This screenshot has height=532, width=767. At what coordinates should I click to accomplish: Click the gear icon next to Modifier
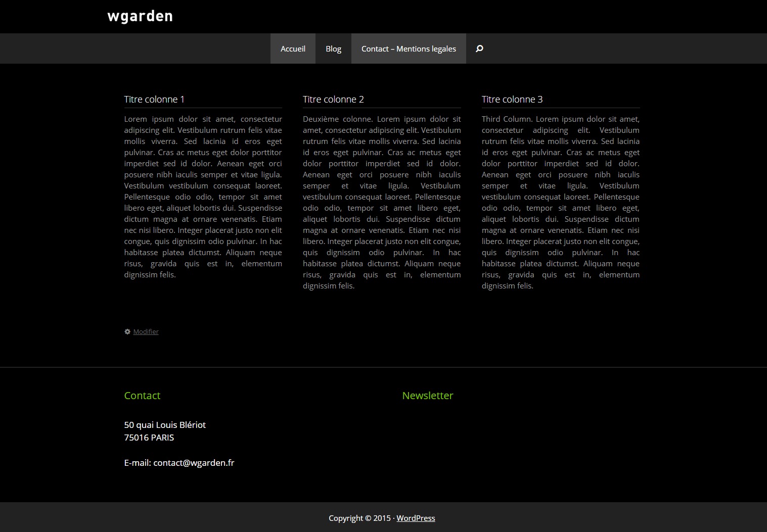tap(127, 331)
